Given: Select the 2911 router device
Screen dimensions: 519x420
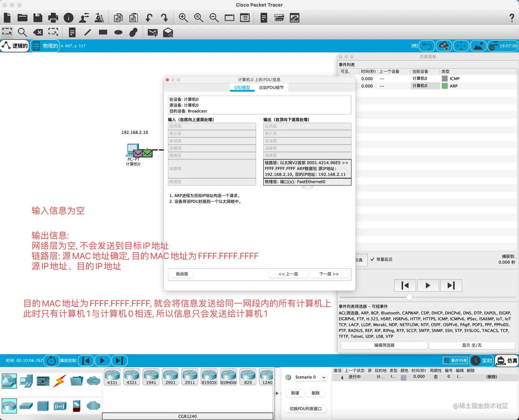Looking at the screenshot, I should coord(190,377).
